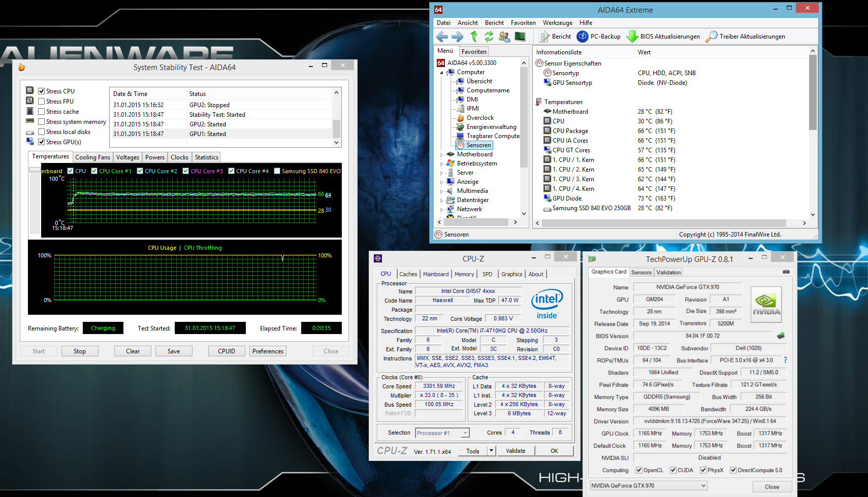Click the DMI tree item
This screenshot has width=868, height=497.
pyautogui.click(x=472, y=100)
